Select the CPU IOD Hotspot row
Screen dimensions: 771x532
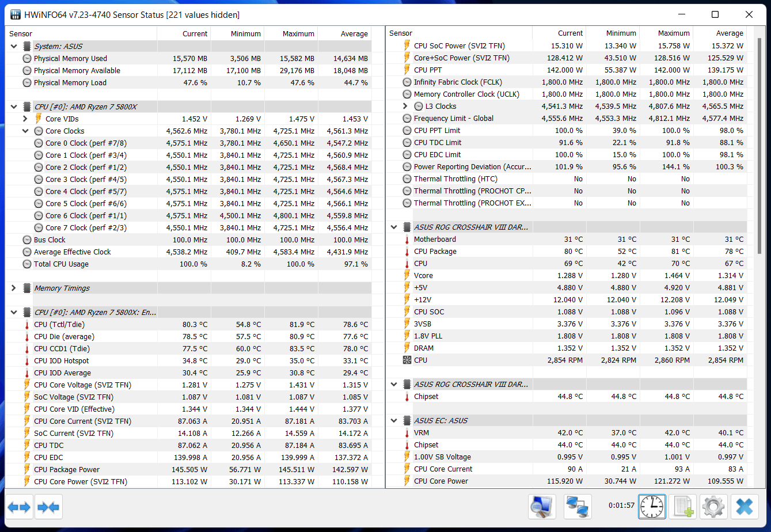[x=189, y=361]
